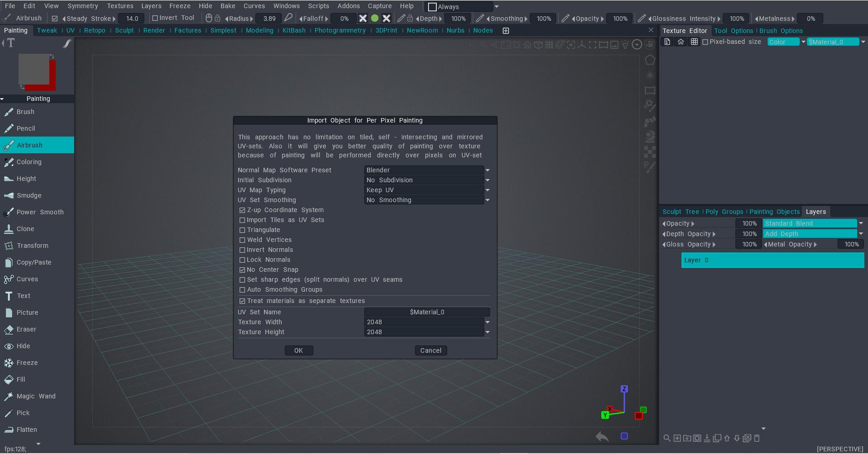Viewport: 868px width, 454px height.
Task: Open the Textures menu
Action: point(120,6)
